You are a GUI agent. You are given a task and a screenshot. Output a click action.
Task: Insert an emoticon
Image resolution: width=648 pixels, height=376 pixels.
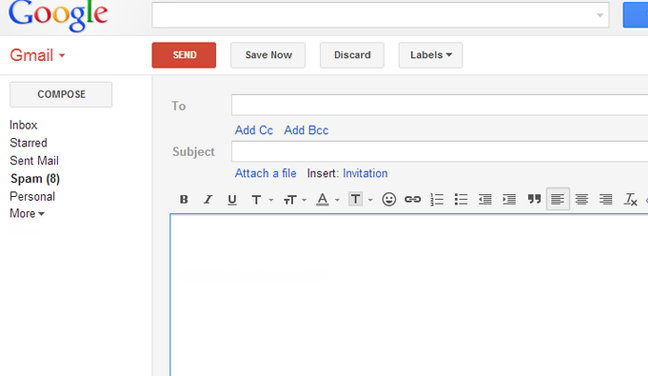[x=388, y=199]
